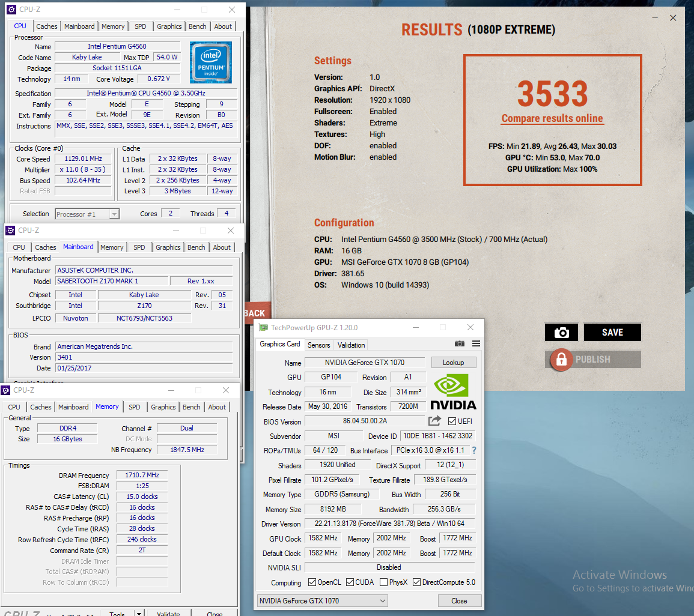Click the Tools button in CPU-Z
This screenshot has height=616, width=694.
[x=117, y=614]
